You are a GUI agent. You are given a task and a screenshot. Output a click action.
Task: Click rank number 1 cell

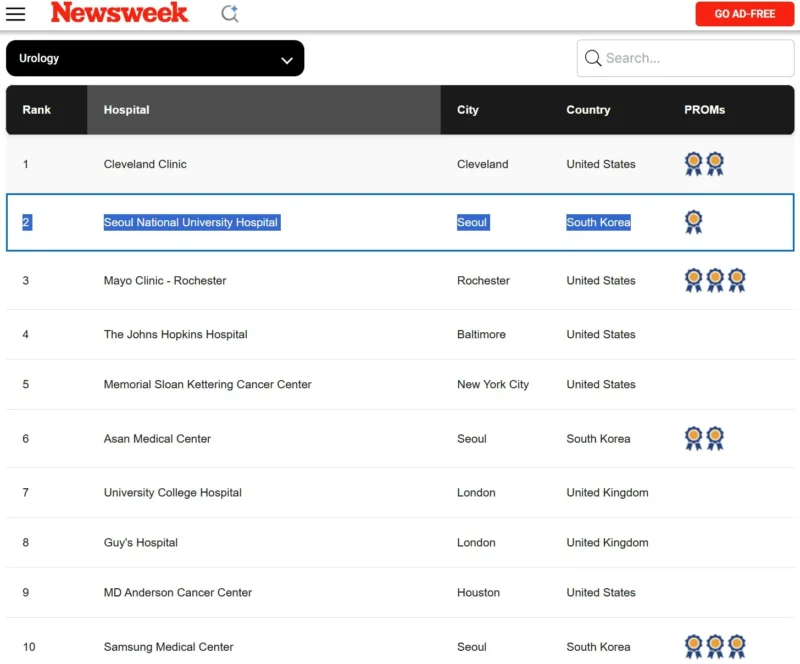(x=26, y=164)
